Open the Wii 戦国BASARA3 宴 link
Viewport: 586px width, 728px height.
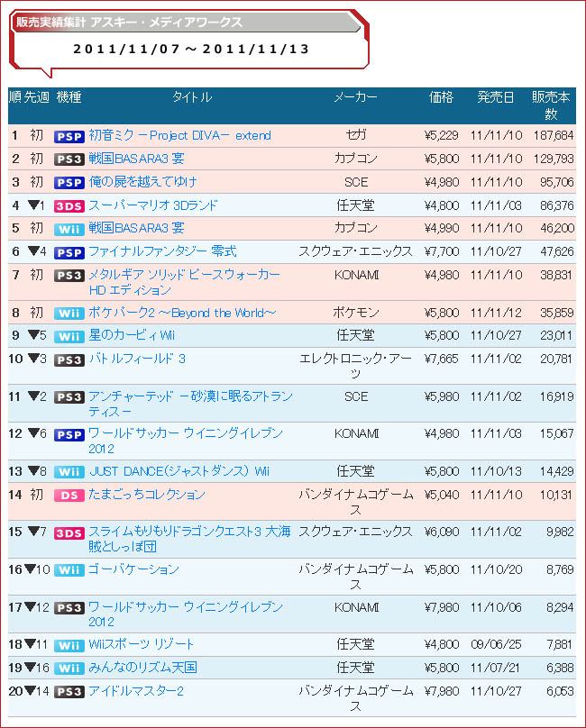(x=136, y=228)
